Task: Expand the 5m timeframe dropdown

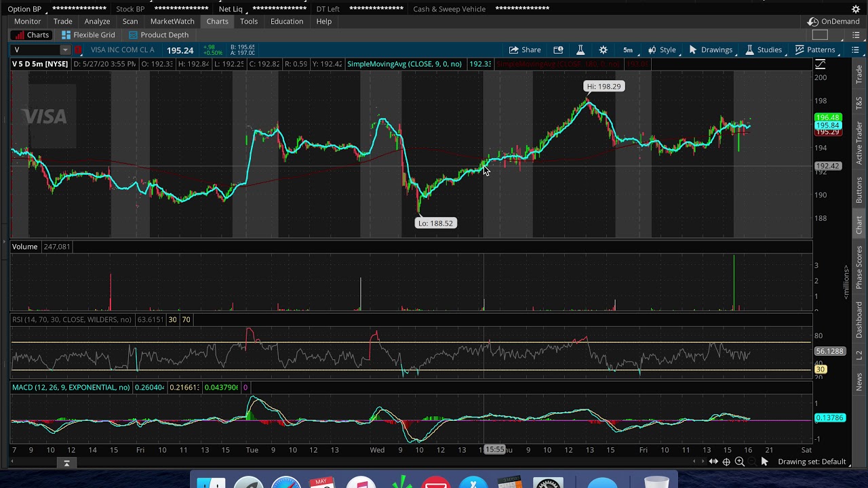Action: click(628, 49)
